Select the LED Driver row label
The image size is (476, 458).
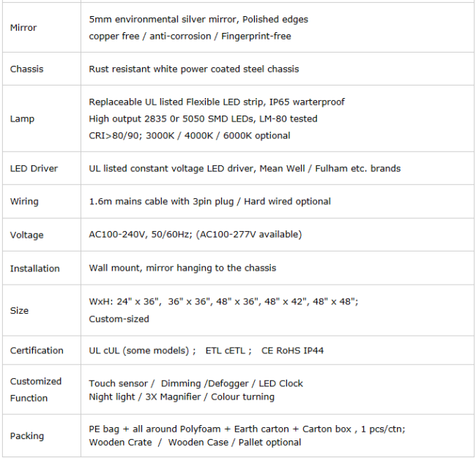[x=34, y=168]
